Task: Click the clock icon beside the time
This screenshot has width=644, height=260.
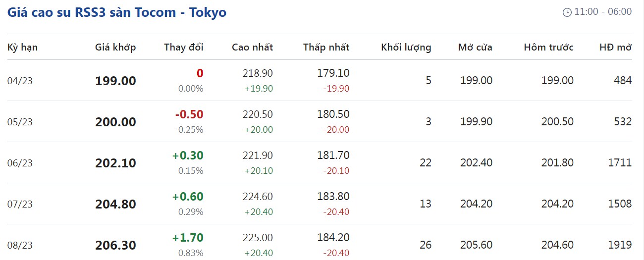Action: pos(567,12)
